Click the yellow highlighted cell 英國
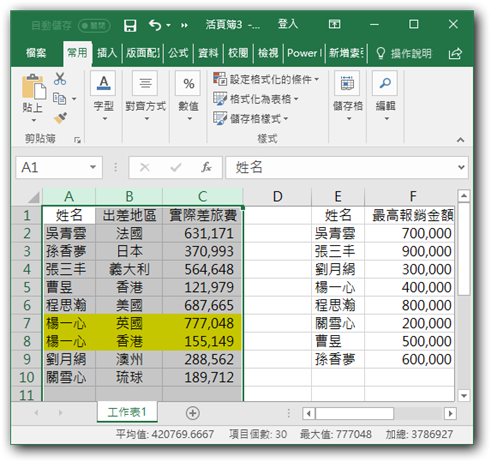Image resolution: width=491 pixels, height=462 pixels. pos(129,323)
